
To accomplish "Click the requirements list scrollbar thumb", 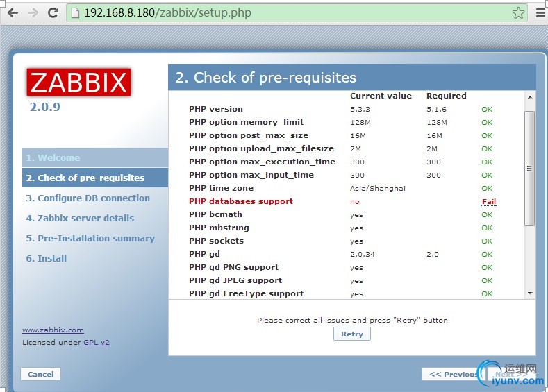I will coord(530,169).
